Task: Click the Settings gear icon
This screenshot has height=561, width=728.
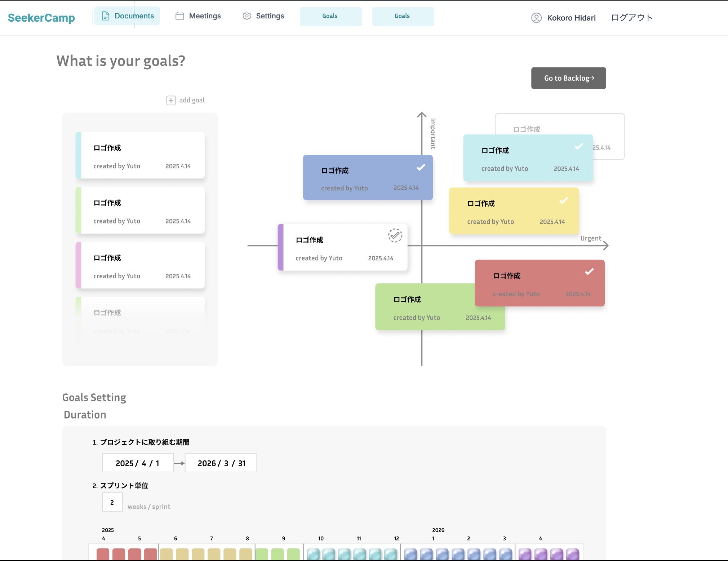Action: pyautogui.click(x=247, y=16)
